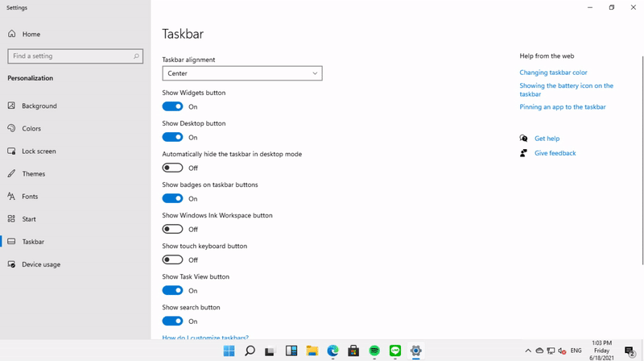Click the Get help chat icon
The height and width of the screenshot is (361, 644).
click(523, 138)
